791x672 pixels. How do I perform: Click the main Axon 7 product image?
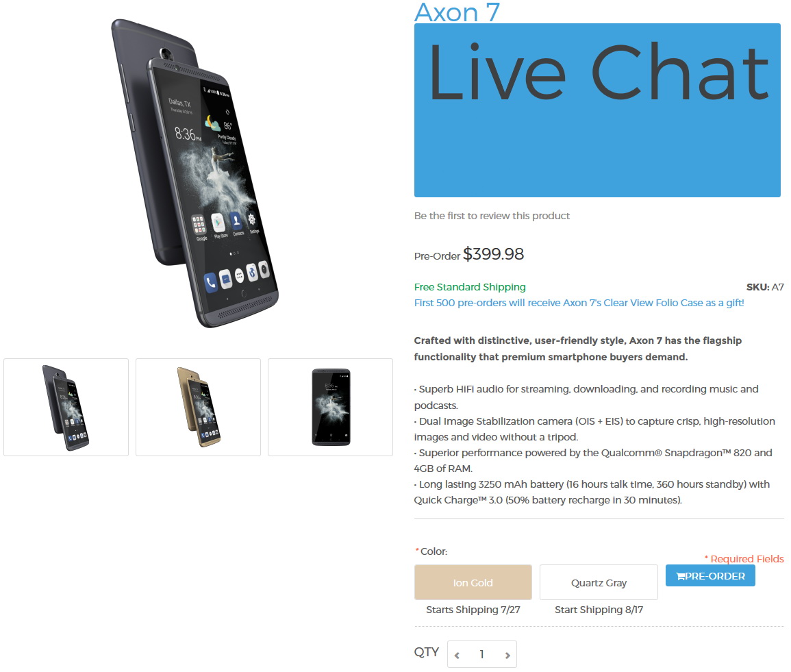194,173
